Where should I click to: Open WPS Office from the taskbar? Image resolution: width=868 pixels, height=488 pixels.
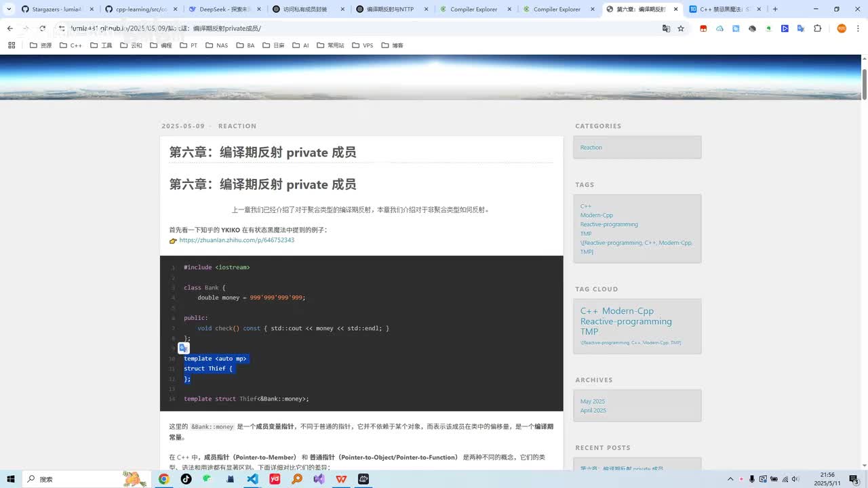coord(341,479)
